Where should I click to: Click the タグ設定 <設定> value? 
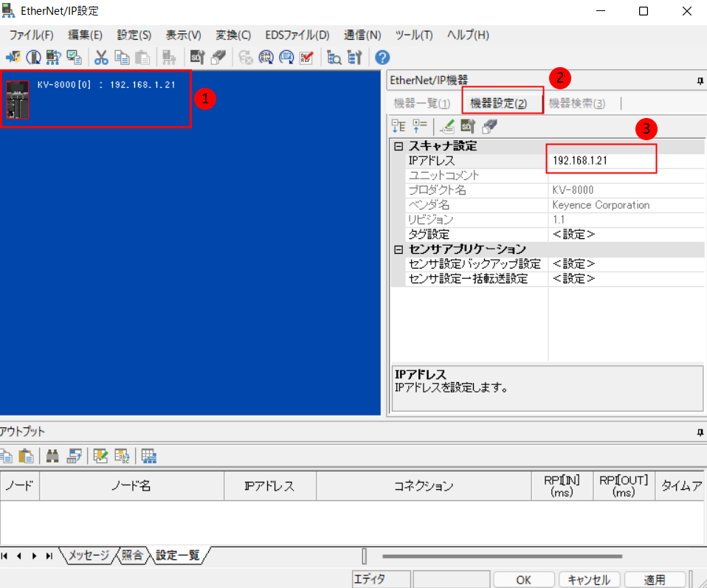[626, 235]
